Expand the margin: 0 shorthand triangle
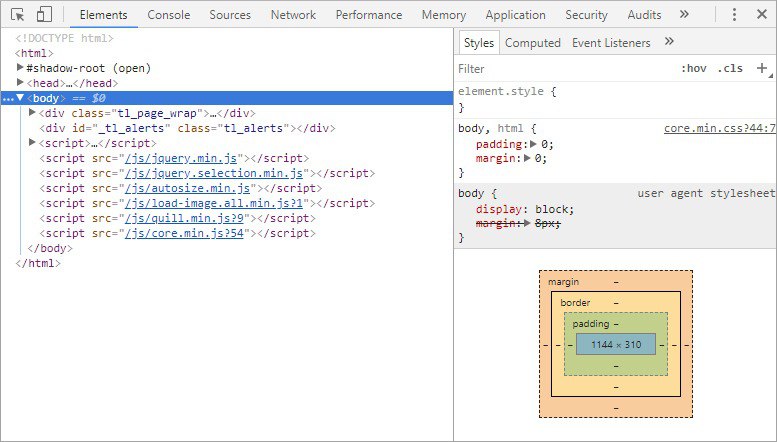The width and height of the screenshot is (777, 442). [527, 159]
